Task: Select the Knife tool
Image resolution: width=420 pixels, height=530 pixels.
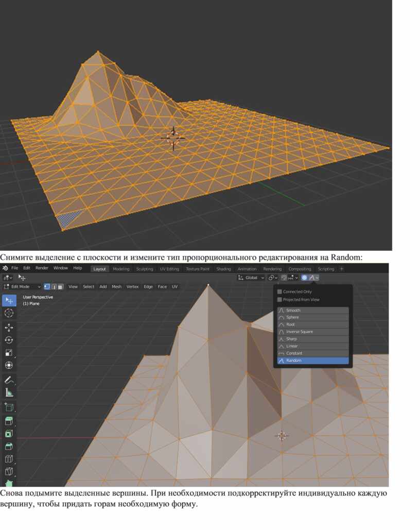Action: (x=9, y=471)
